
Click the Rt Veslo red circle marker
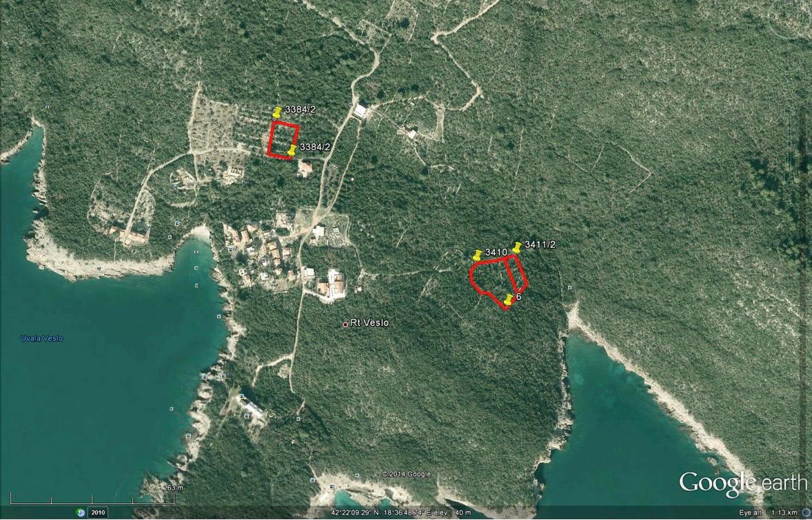click(345, 324)
